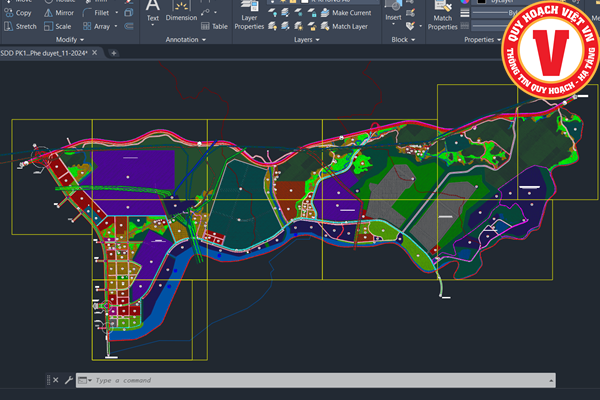The width and height of the screenshot is (600, 400).
Task: Open the Edit Attributes dropdown arrow
Action: click(420, 26)
